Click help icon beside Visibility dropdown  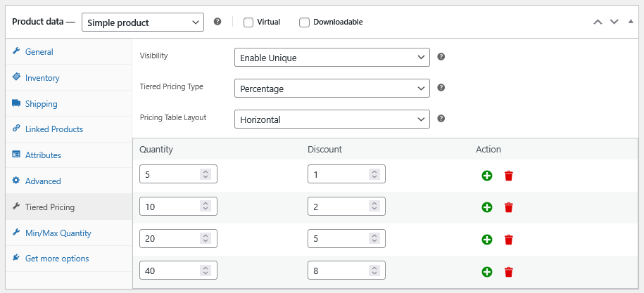(x=441, y=57)
